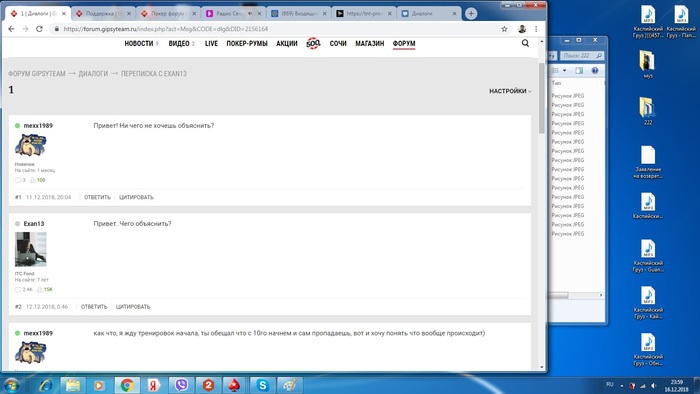Open Paint taskbar icon
Image resolution: width=700 pixels, height=394 pixels.
coord(289,385)
